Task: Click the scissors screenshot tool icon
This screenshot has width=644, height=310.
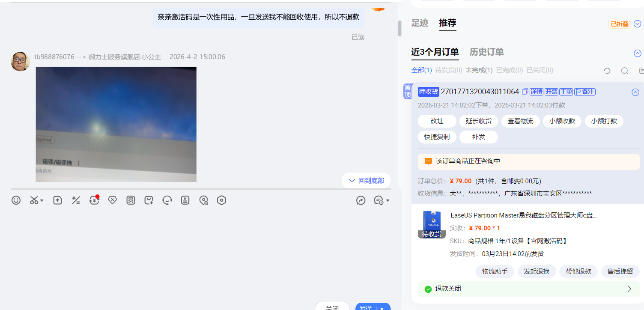Action: [34, 200]
